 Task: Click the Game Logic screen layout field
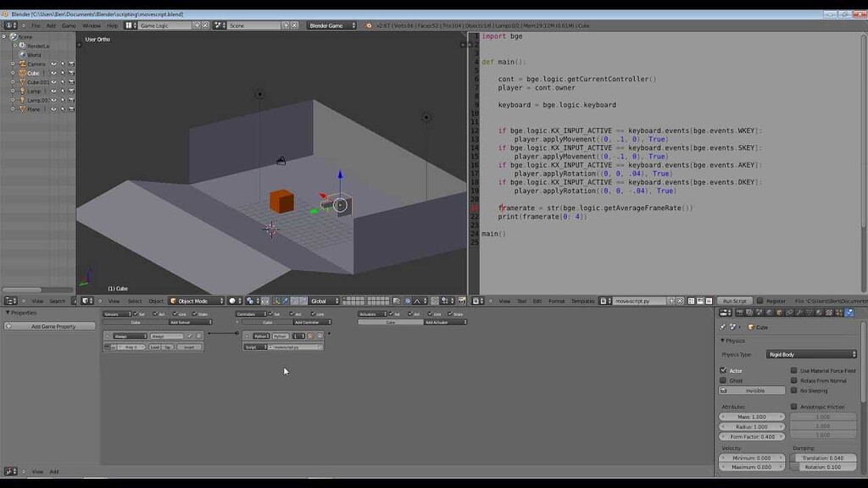[x=165, y=25]
